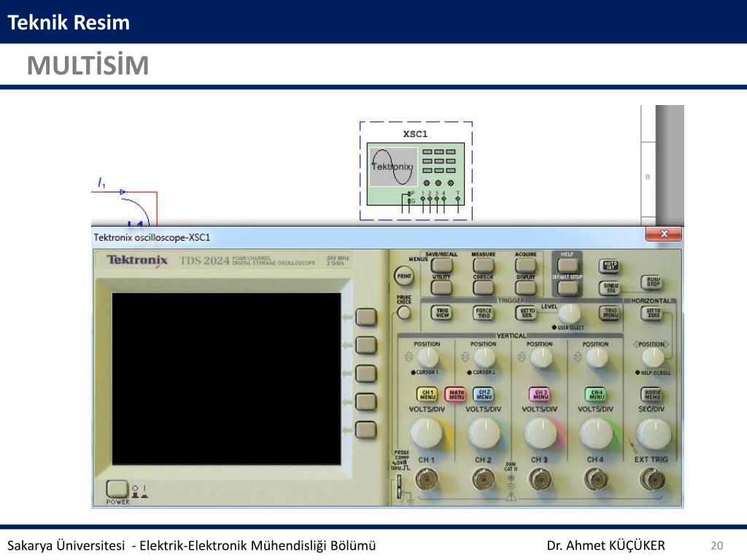The width and height of the screenshot is (747, 560).
Task: Click the black oscilloscope display screen
Action: pyautogui.click(x=227, y=379)
